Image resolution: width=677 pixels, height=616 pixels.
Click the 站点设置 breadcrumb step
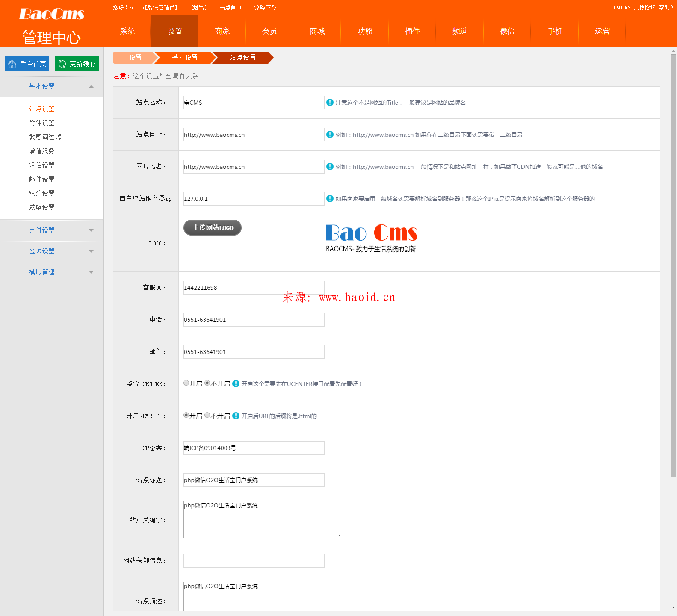(x=242, y=58)
